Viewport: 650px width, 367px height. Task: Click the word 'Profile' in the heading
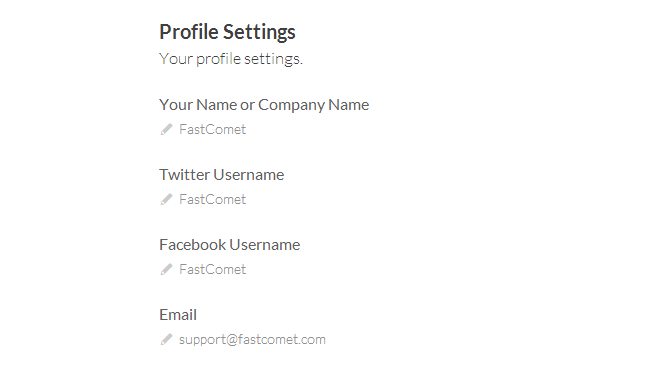point(189,32)
